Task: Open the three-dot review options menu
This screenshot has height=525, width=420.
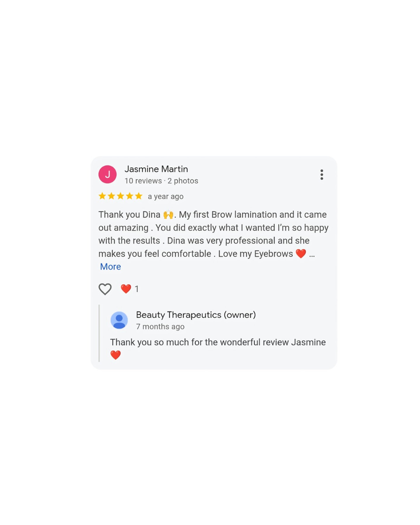Action: pyautogui.click(x=322, y=175)
